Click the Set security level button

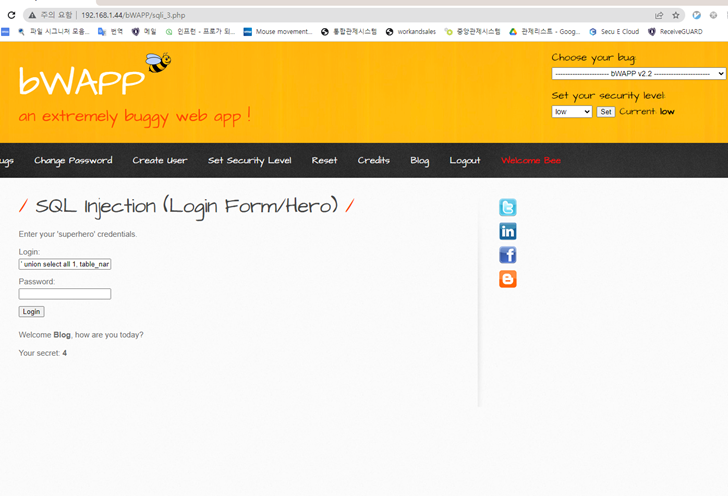605,111
